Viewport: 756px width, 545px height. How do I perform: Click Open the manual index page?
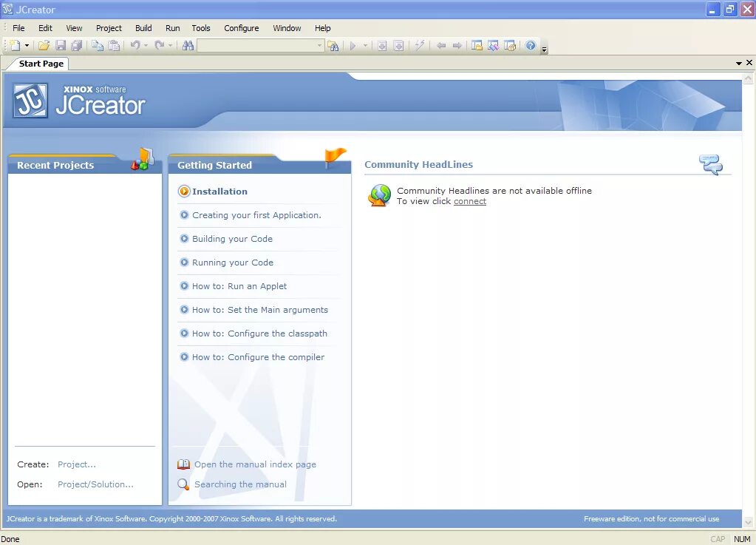click(x=255, y=464)
